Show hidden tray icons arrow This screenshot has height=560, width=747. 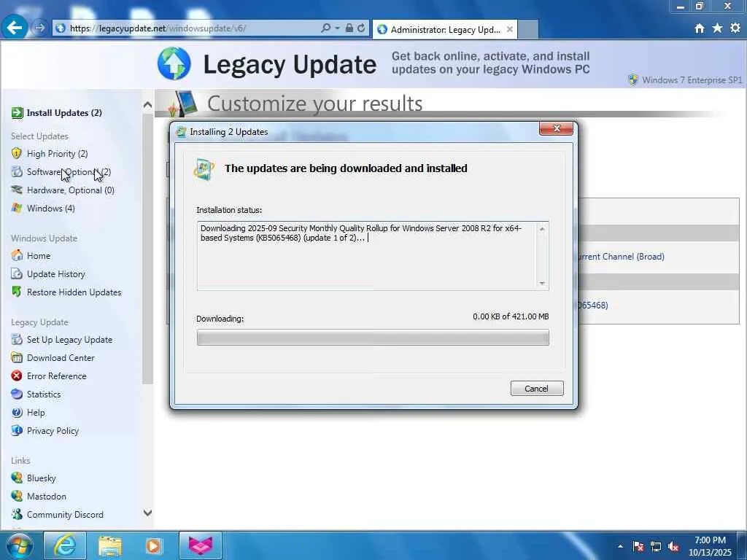tap(620, 546)
